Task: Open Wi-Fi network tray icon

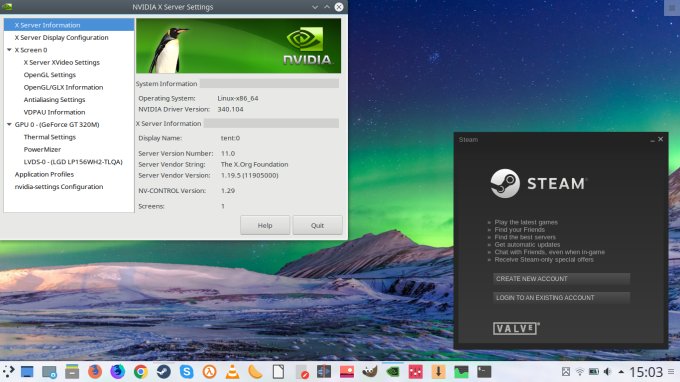Action: (580, 372)
